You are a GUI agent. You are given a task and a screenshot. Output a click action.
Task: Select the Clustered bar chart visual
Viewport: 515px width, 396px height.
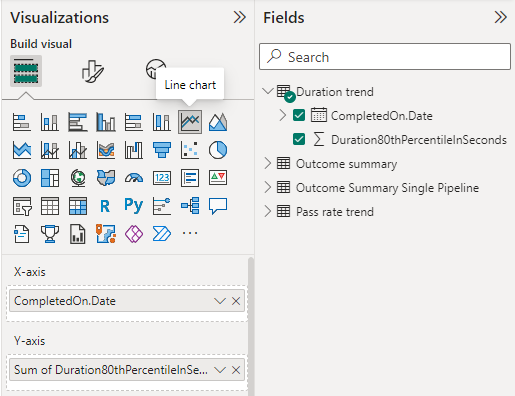tap(78, 122)
